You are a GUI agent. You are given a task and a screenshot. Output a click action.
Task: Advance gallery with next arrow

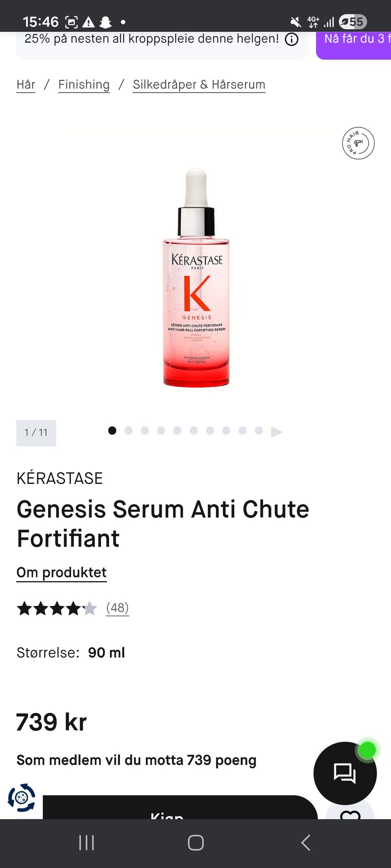277,431
